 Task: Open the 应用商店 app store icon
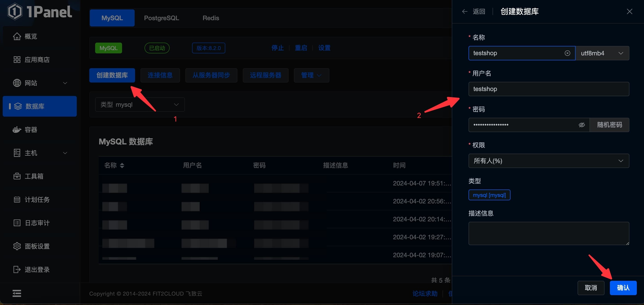[17, 60]
